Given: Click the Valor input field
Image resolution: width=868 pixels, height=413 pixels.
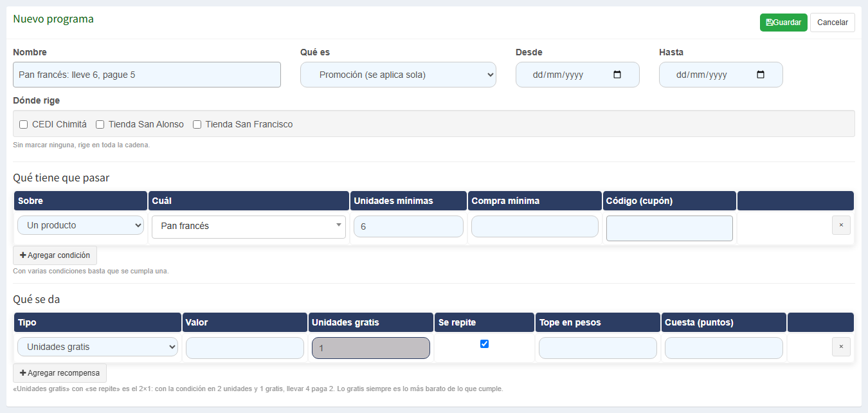Looking at the screenshot, I should pyautogui.click(x=245, y=348).
